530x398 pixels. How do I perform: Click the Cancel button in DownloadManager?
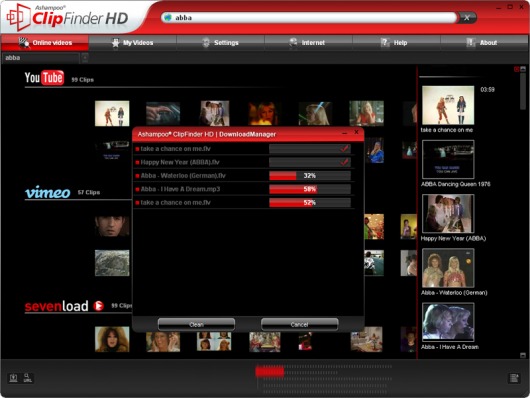(x=299, y=324)
